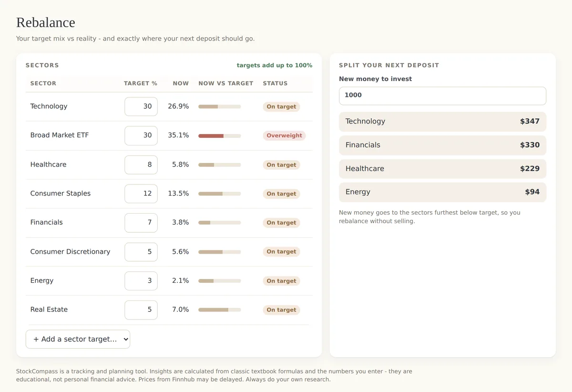Click Energy's On target status badge
The width and height of the screenshot is (572, 392).
(x=281, y=281)
